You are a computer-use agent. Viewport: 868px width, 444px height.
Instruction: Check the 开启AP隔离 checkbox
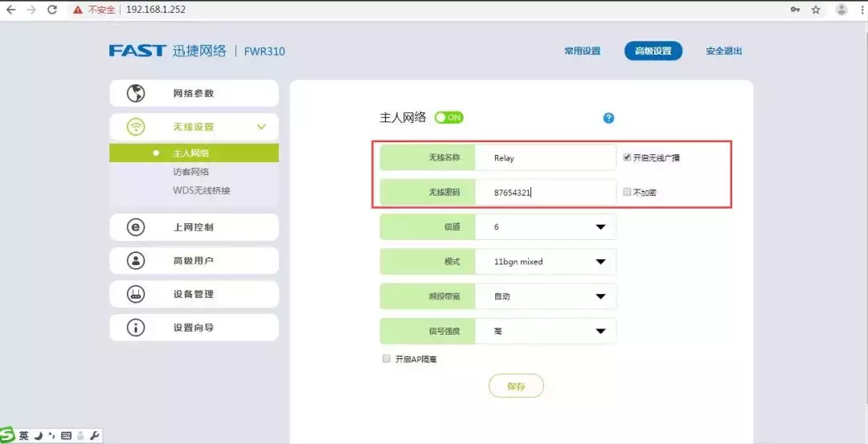coord(387,359)
